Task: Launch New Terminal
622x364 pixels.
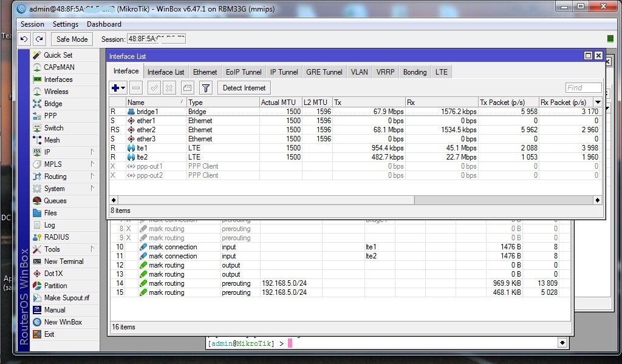Action: (x=63, y=261)
